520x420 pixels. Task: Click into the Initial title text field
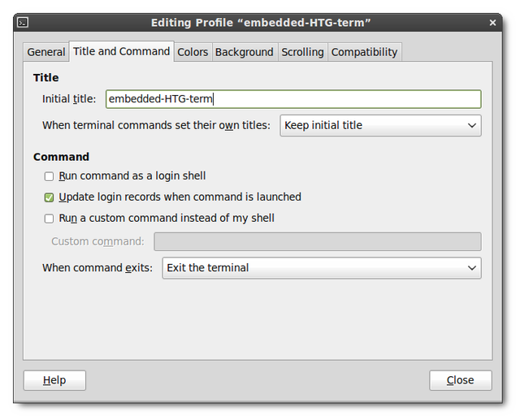(293, 99)
